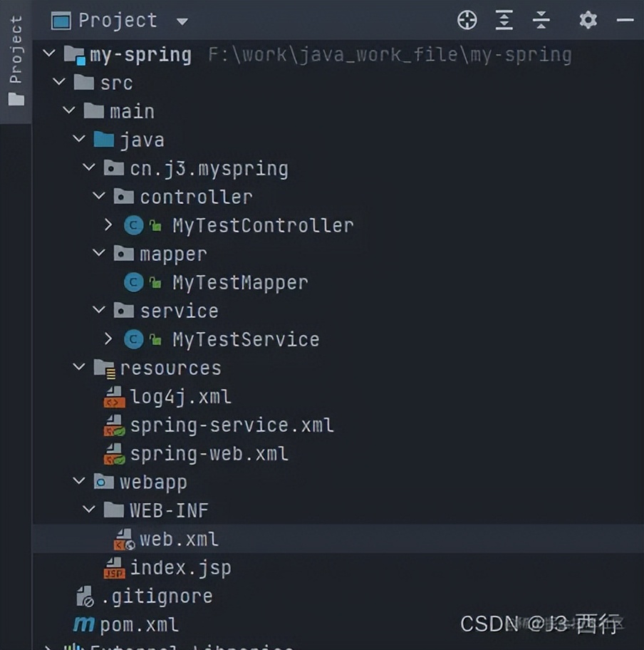Collapse the WEB-INF folder

tap(89, 510)
